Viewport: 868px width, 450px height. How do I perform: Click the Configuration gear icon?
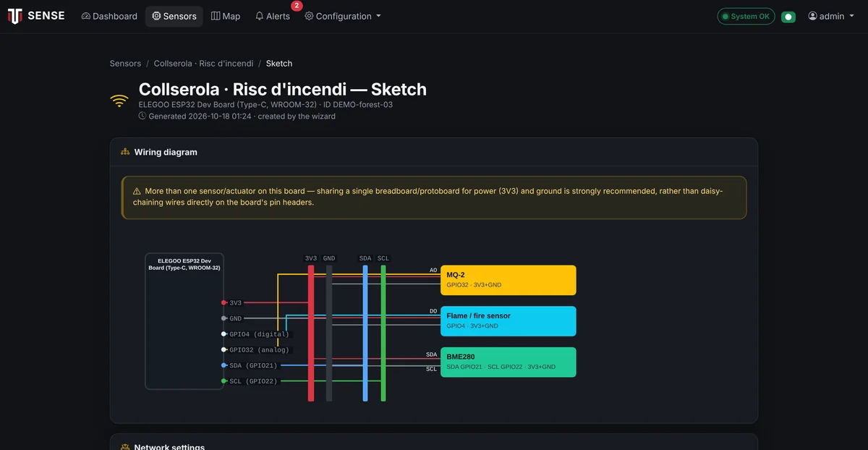309,16
